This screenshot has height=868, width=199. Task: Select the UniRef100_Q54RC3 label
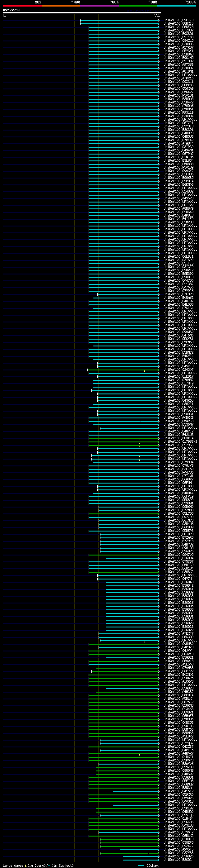pyautogui.click(x=178, y=421)
